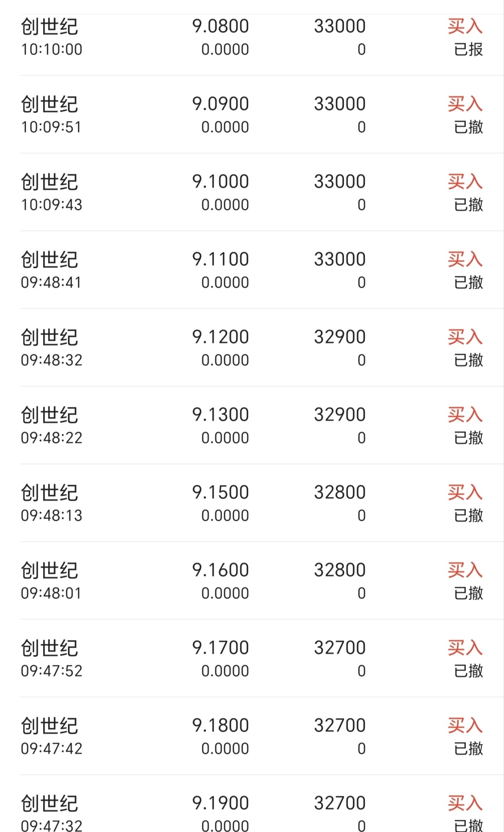Tap 已撤 status on the 9.1300 order
The height and width of the screenshot is (832, 504).
tap(468, 438)
